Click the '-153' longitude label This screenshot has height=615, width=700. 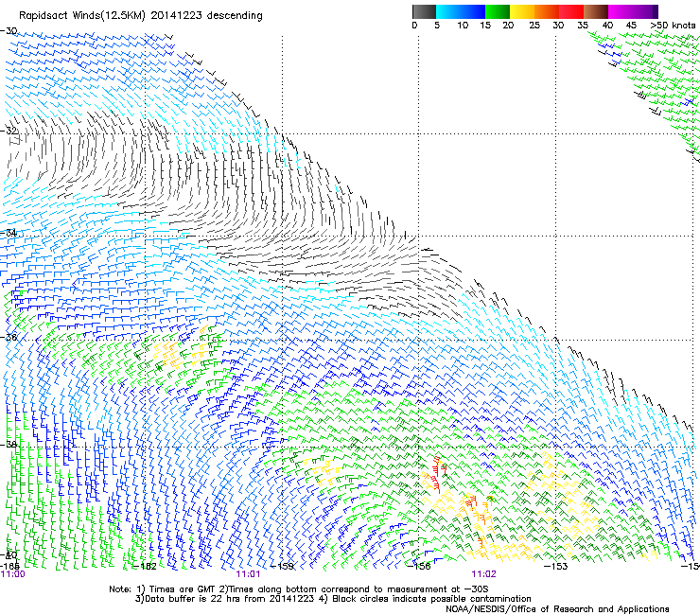556,567
